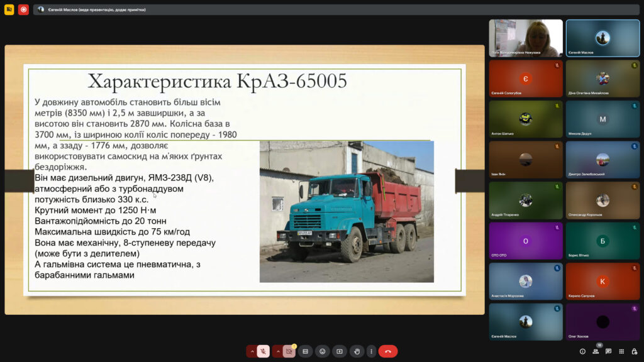
Task: Open meeting details info icon
Action: pyautogui.click(x=582, y=351)
